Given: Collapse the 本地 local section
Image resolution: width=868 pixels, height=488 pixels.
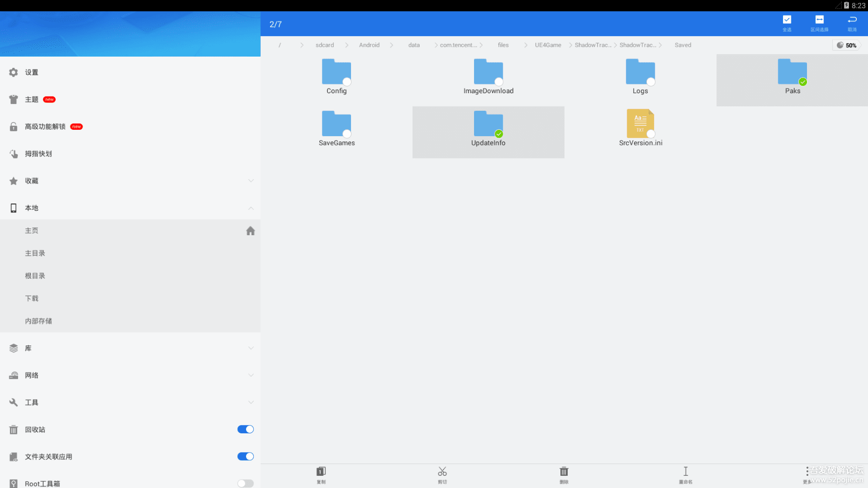Looking at the screenshot, I should (x=251, y=208).
